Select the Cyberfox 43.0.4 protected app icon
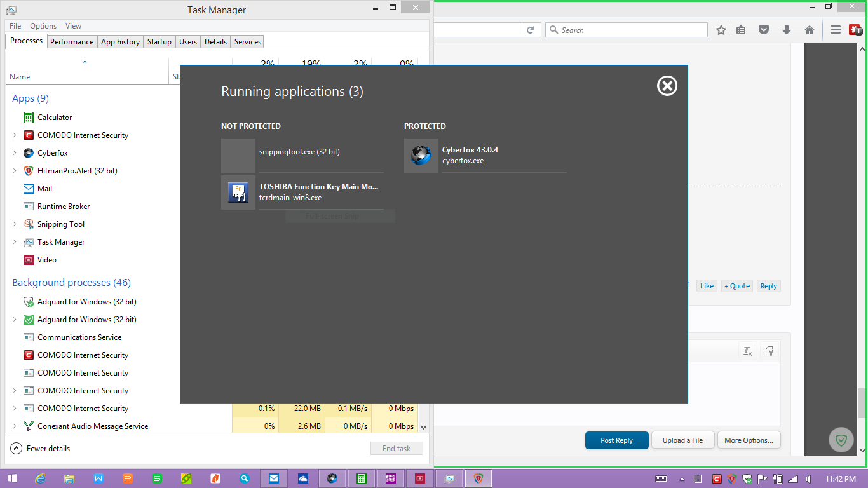868x488 pixels. pos(421,156)
